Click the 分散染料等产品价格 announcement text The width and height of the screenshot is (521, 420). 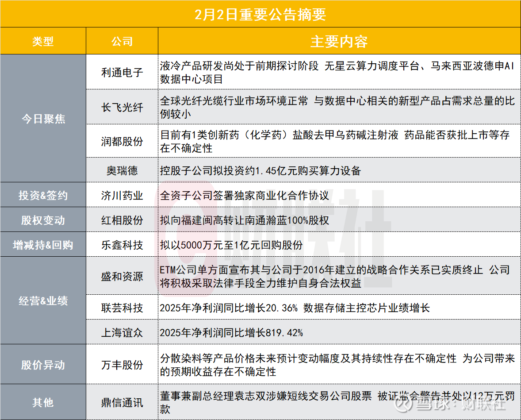pyautogui.click(x=337, y=365)
